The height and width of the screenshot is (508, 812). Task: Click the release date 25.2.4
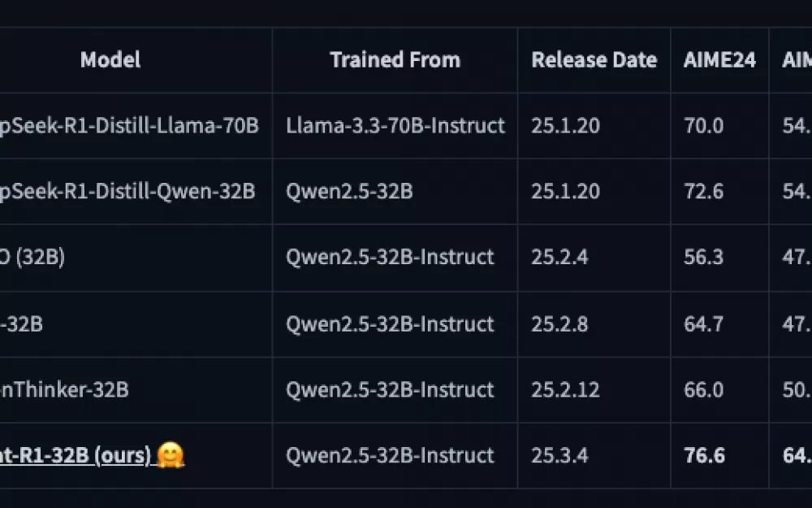click(559, 257)
